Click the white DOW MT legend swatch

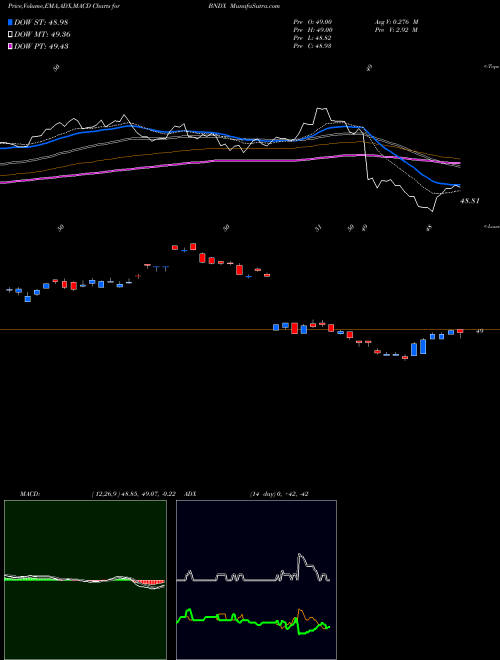point(10,35)
